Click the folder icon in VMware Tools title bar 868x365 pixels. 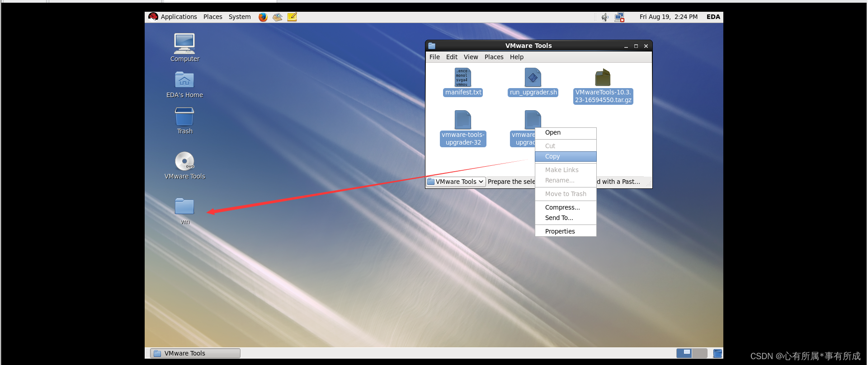tap(432, 46)
